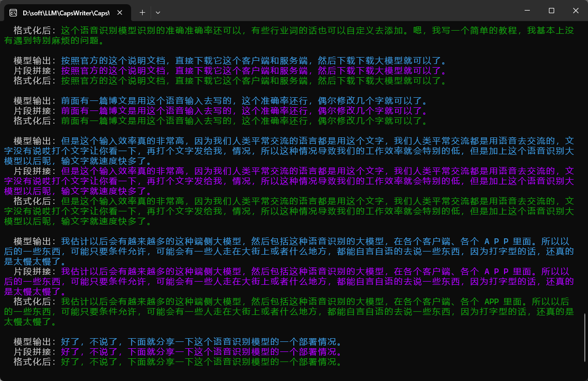
Task: Minimize the terminal window
Action: [x=527, y=11]
